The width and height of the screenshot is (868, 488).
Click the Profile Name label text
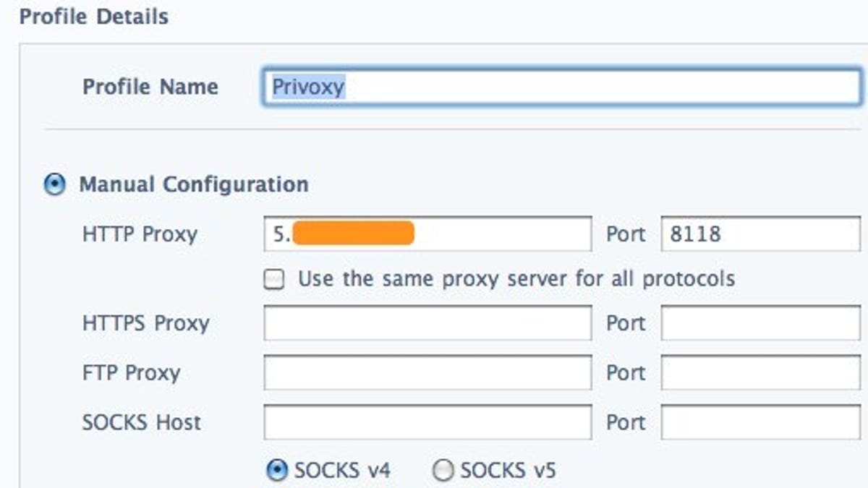click(150, 87)
